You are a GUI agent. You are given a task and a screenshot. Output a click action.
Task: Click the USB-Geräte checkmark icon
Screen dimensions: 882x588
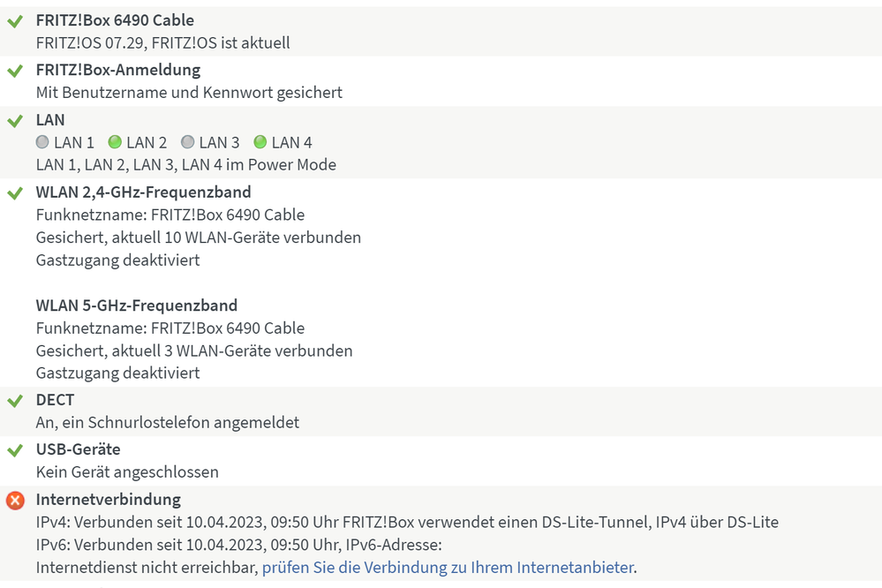pos(15,450)
